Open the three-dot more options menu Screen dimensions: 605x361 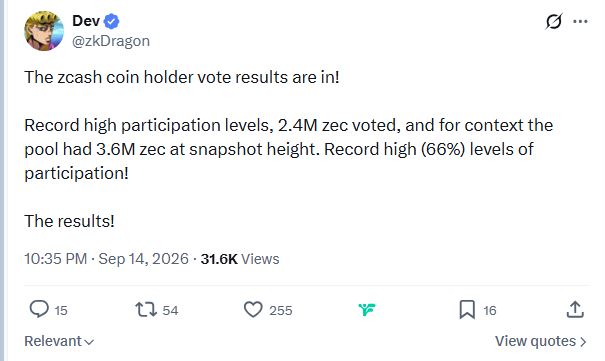point(580,22)
